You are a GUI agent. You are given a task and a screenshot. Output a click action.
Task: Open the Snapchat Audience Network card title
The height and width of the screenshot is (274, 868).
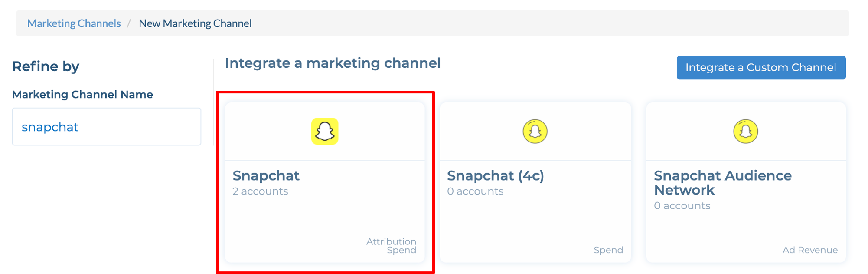[x=722, y=183]
